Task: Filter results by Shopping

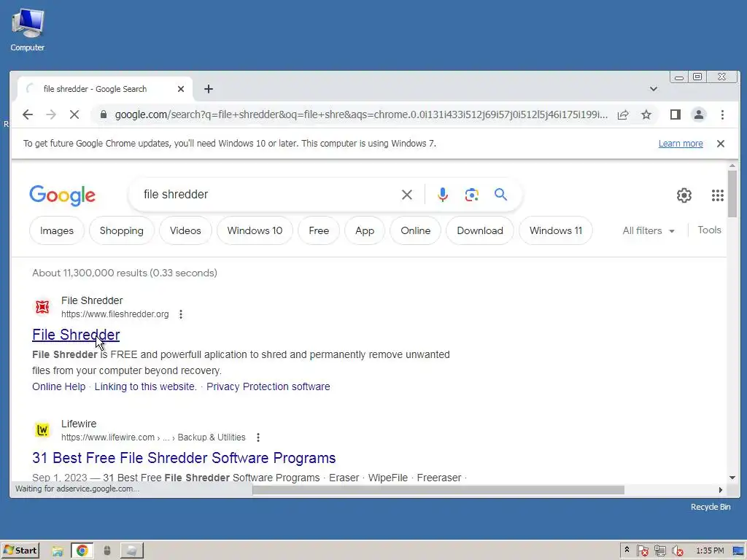Action: pyautogui.click(x=122, y=230)
